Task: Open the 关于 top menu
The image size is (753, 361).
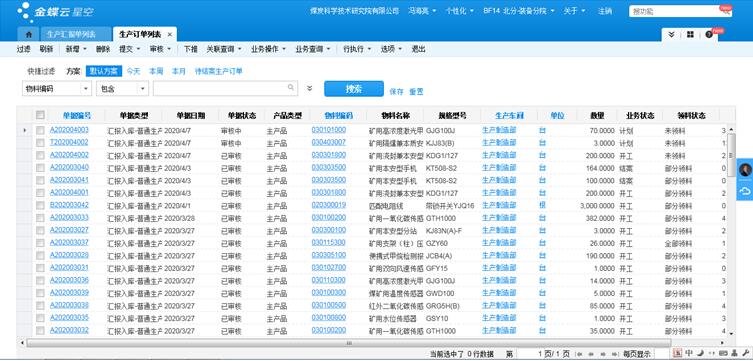Action: point(574,11)
